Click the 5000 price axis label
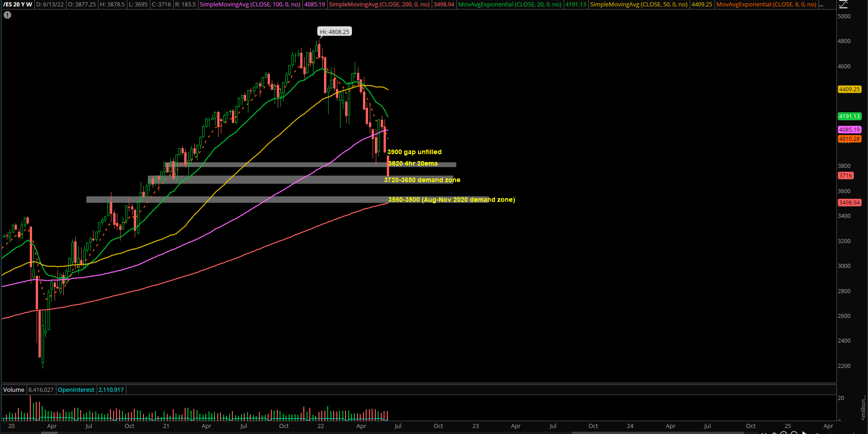This screenshot has width=868, height=434. pos(844,17)
